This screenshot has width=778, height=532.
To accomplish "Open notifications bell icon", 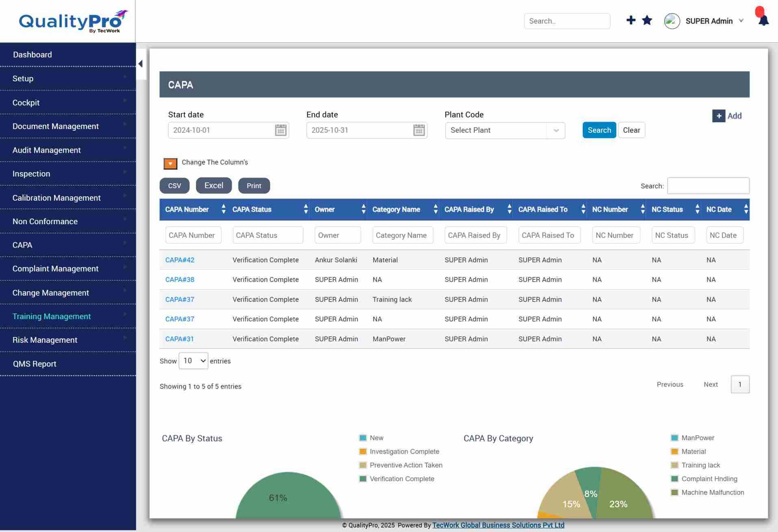I will coord(763,20).
